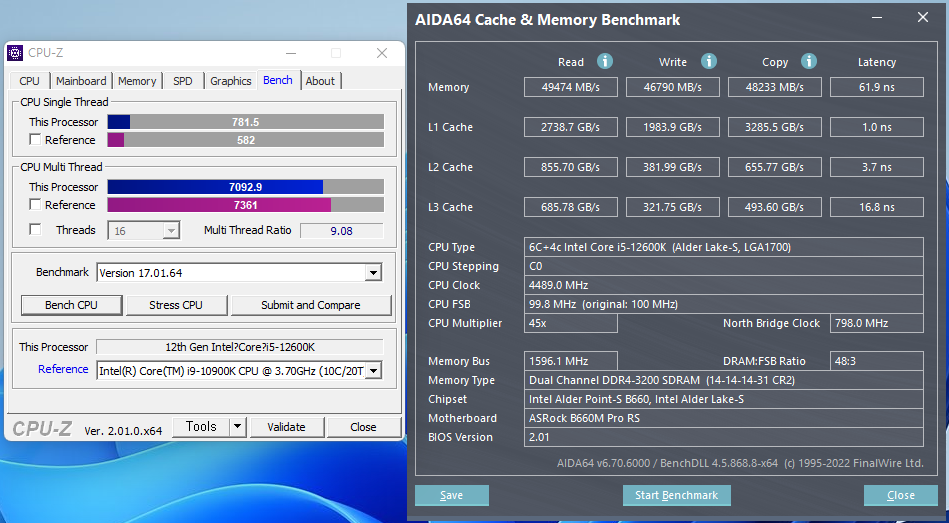
Task: Click North Bridge Clock value 798.0 MHz
Action: pos(877,323)
